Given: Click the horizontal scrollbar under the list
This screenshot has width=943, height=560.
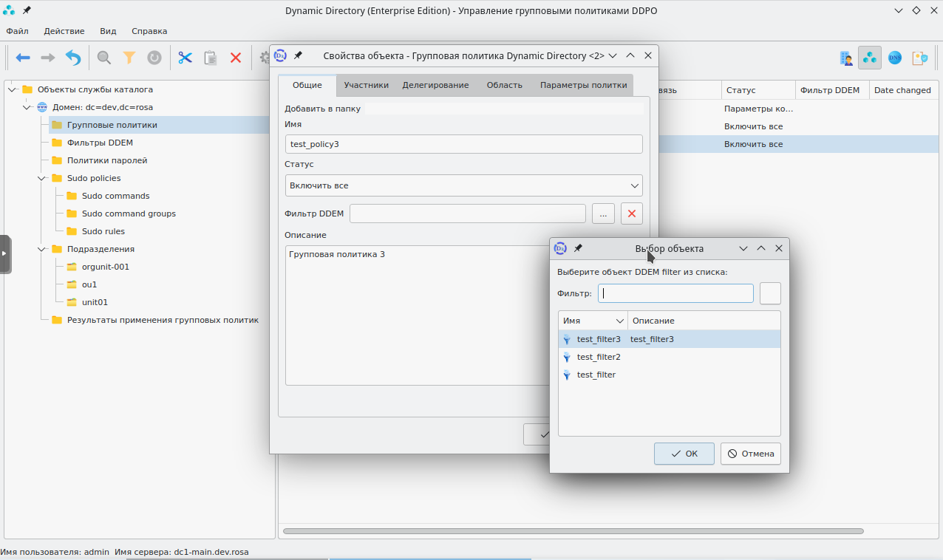Looking at the screenshot, I should (573, 531).
